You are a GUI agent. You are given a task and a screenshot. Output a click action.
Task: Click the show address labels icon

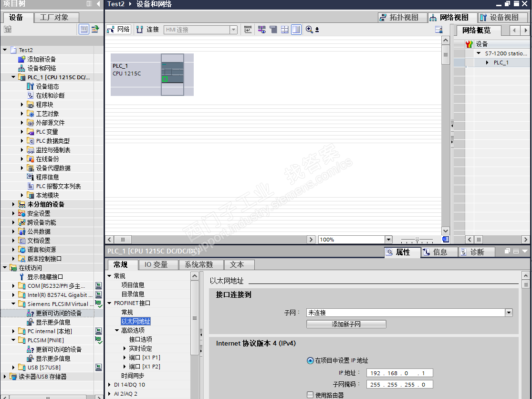click(261, 30)
